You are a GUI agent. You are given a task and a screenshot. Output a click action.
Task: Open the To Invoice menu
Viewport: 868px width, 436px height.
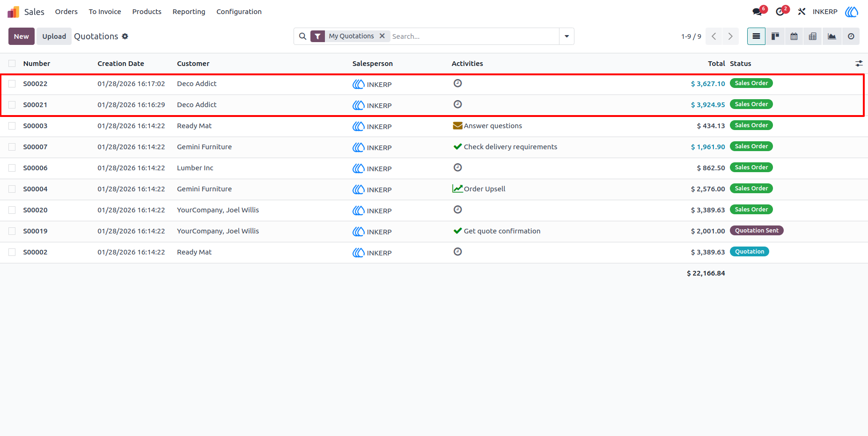(105, 12)
